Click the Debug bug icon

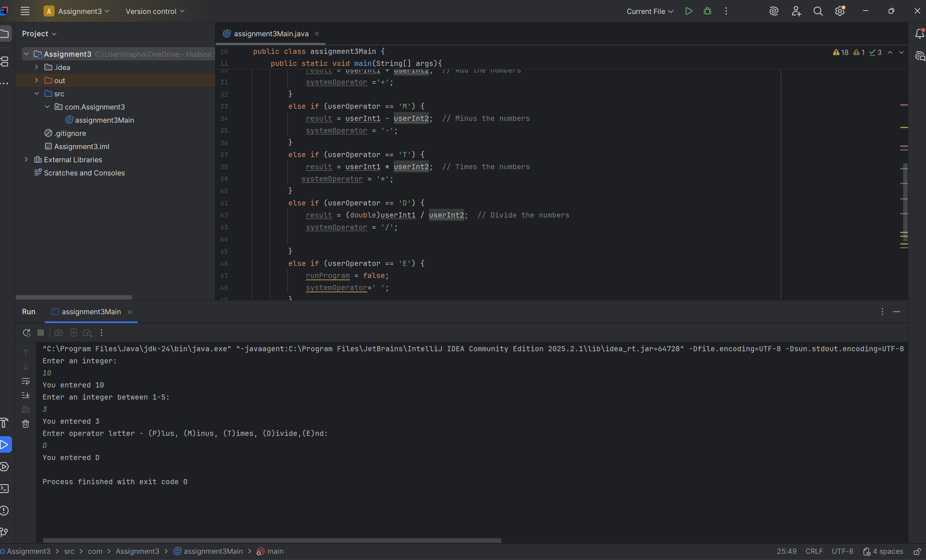(x=707, y=11)
